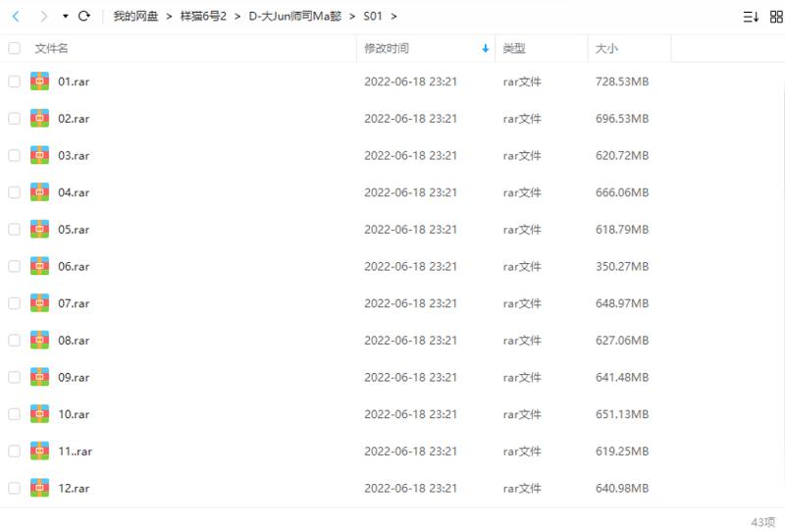
Task: Select the checkbox beside 08.rar
Action: click(x=14, y=341)
